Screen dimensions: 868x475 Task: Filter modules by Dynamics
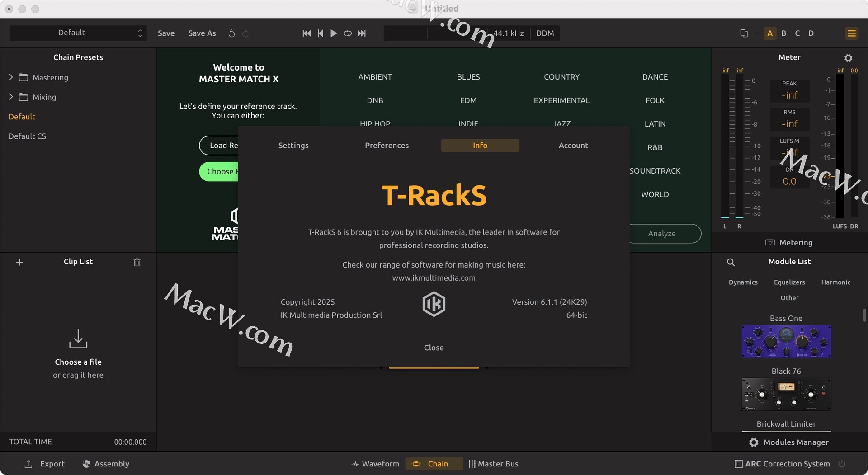click(x=743, y=282)
